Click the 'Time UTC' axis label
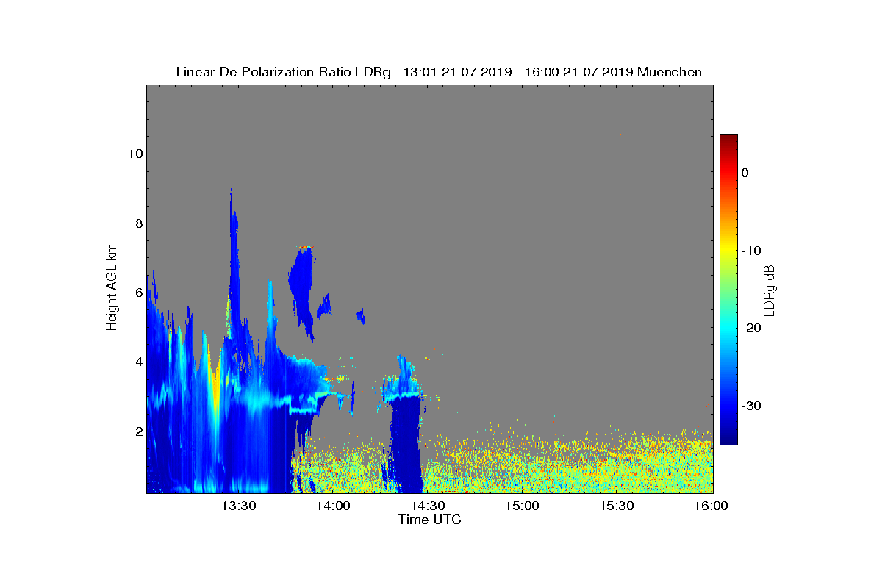The width and height of the screenshot is (882, 588). [x=429, y=520]
